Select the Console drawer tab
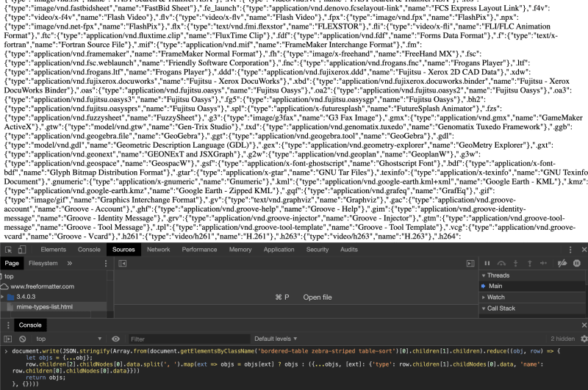The width and height of the screenshot is (588, 390). pyautogui.click(x=30, y=325)
